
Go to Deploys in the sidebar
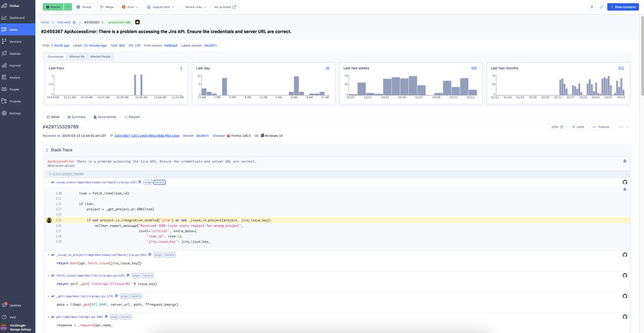(x=17, y=53)
